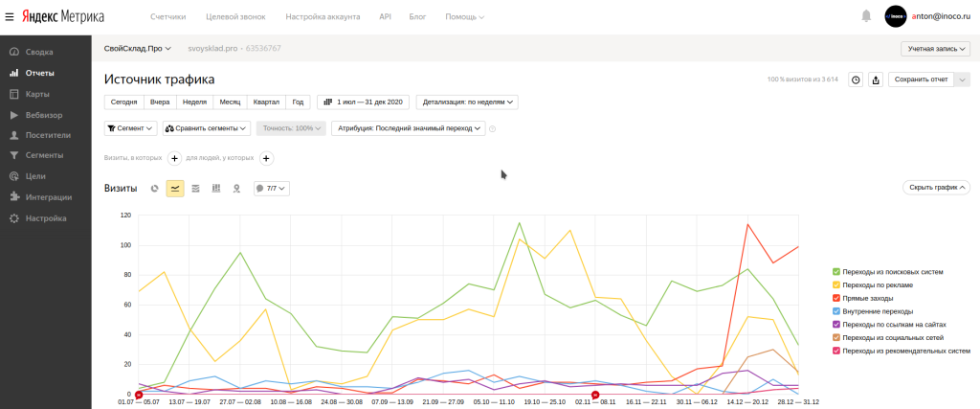
Task: Click Сохранить отчет button
Action: coord(921,80)
